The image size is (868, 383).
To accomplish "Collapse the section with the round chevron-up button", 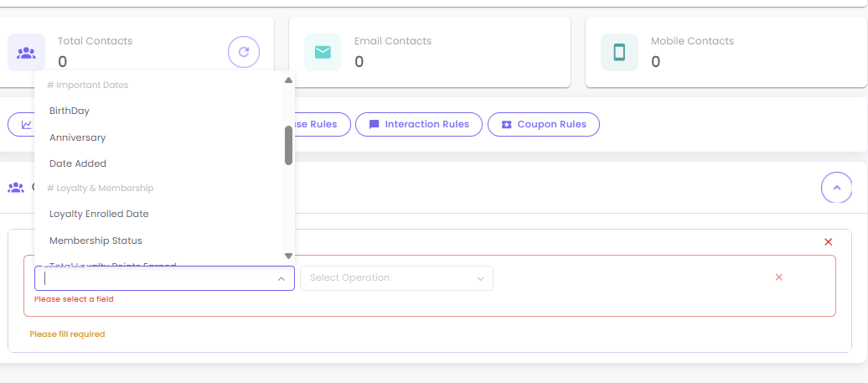I will tap(836, 188).
